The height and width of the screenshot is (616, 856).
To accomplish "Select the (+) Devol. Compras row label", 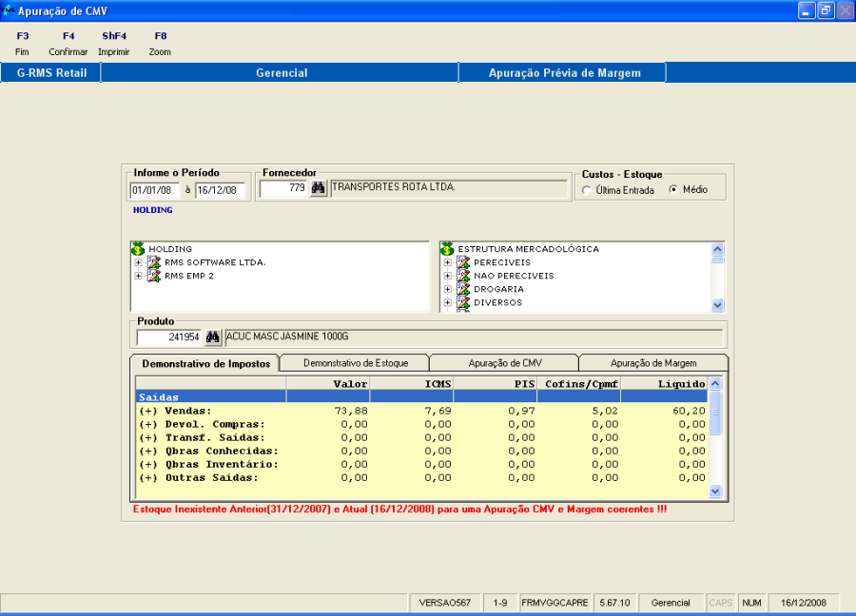I will [x=202, y=424].
